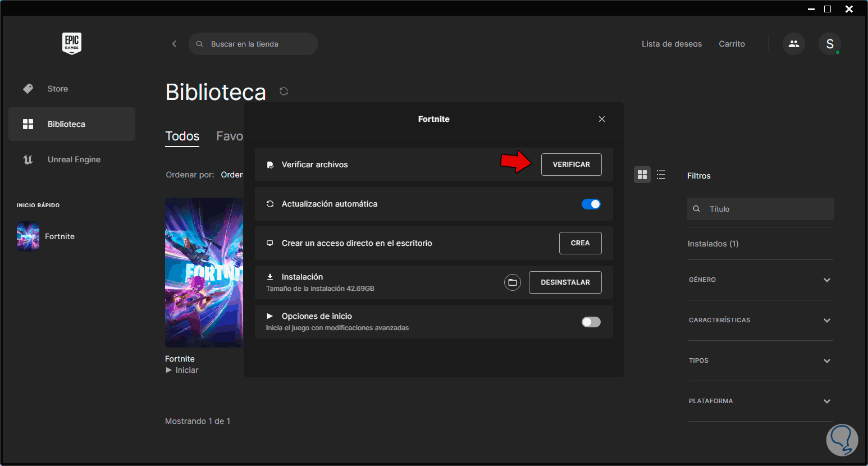868x466 pixels.
Task: Switch to list view layout
Action: tap(661, 175)
